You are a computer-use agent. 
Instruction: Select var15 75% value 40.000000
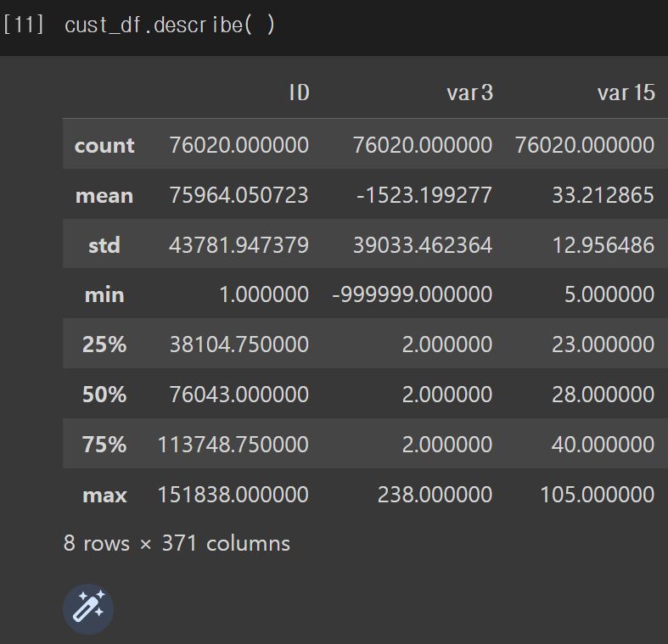(x=603, y=445)
